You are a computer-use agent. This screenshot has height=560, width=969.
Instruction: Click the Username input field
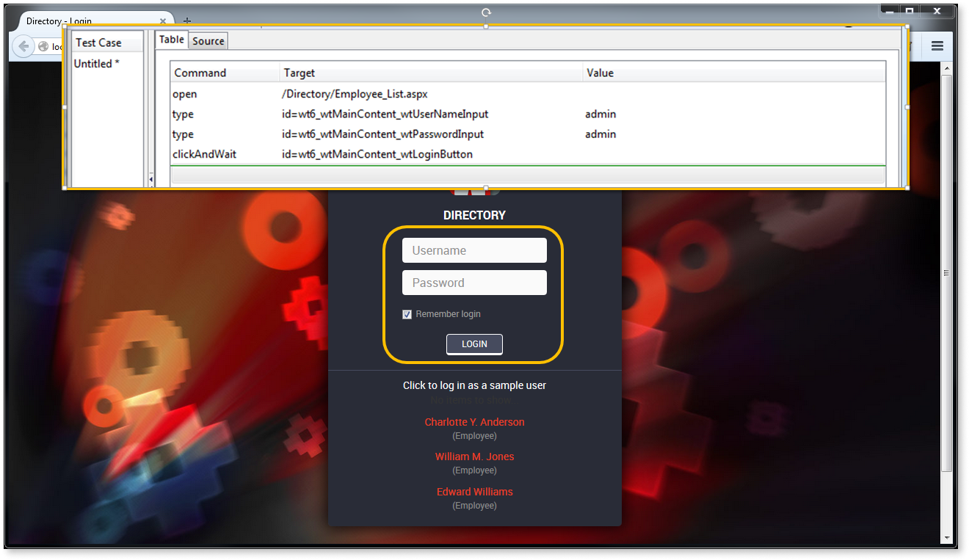point(474,250)
